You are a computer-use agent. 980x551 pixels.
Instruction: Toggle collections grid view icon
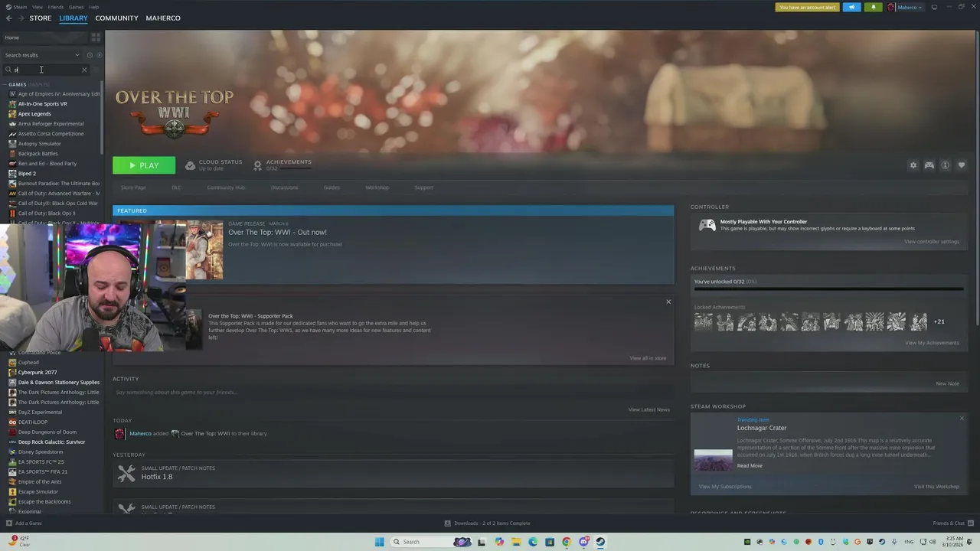click(x=96, y=37)
